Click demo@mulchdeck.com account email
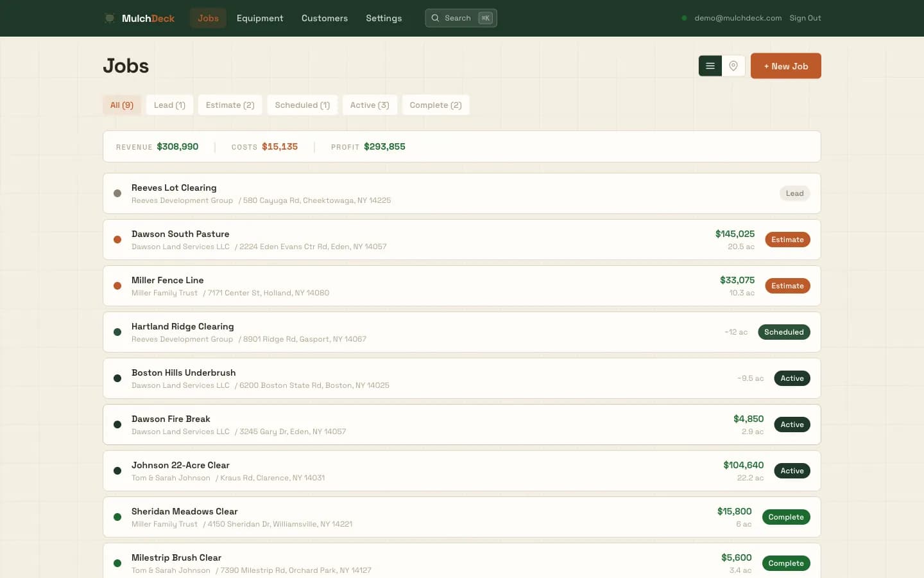The image size is (924, 578). coord(738,18)
